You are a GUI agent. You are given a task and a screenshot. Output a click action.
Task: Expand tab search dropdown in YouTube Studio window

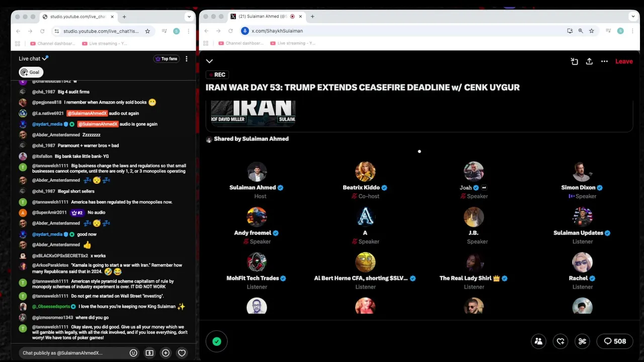(189, 17)
